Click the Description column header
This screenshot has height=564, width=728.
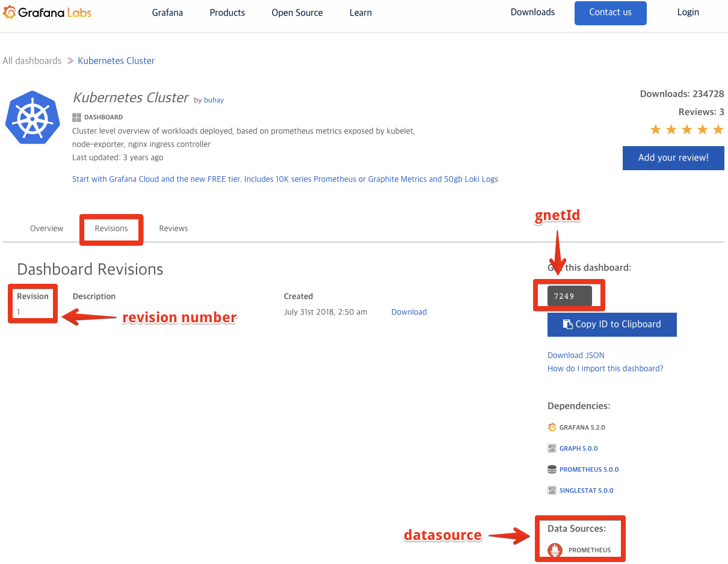(x=94, y=296)
